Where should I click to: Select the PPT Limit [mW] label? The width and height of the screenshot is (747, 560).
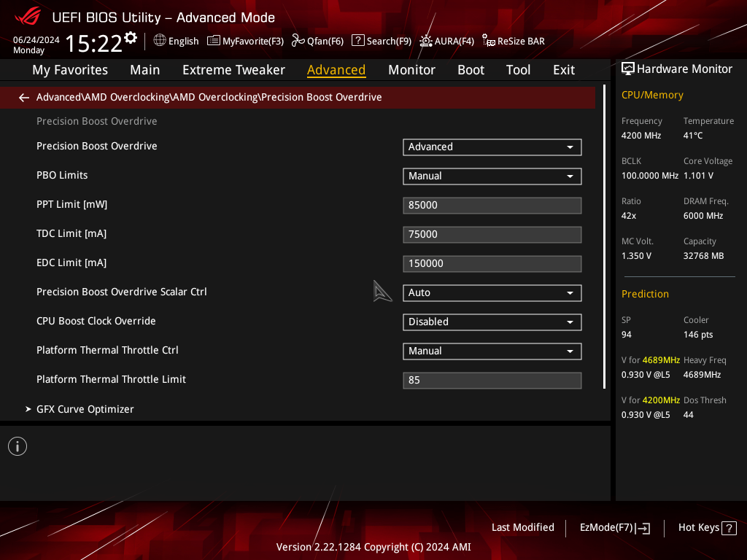(x=72, y=204)
